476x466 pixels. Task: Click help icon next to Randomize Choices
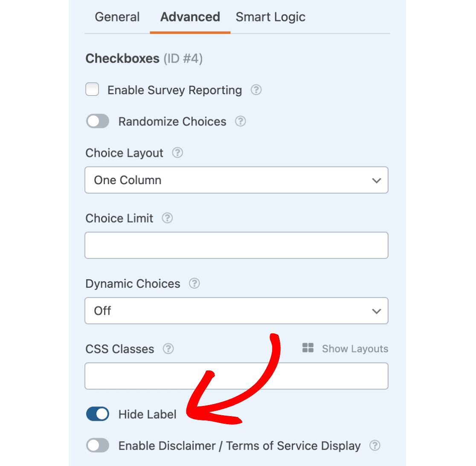coord(241,122)
